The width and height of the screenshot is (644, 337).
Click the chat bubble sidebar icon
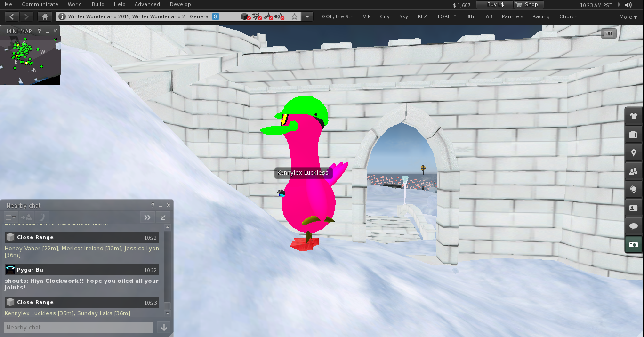633,226
